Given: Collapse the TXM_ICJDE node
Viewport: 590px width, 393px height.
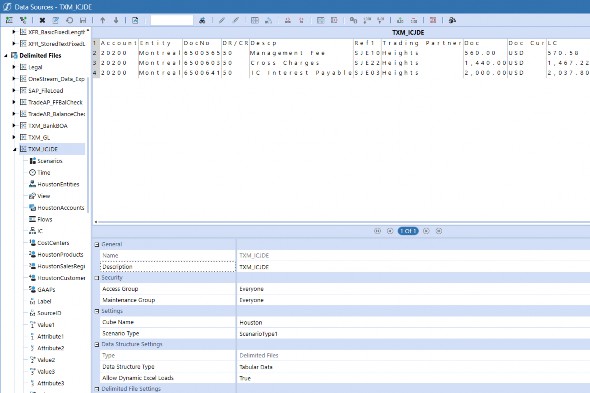Looking at the screenshot, I should (14, 149).
